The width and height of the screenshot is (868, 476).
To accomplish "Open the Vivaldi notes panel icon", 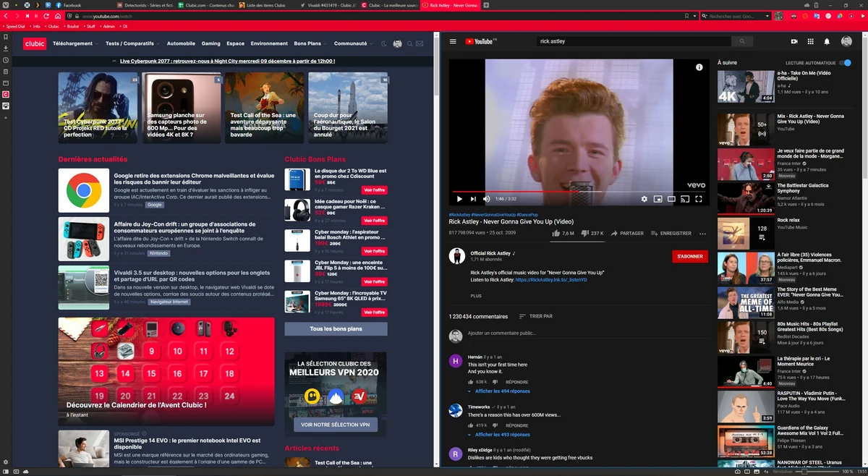I will pyautogui.click(x=6, y=72).
